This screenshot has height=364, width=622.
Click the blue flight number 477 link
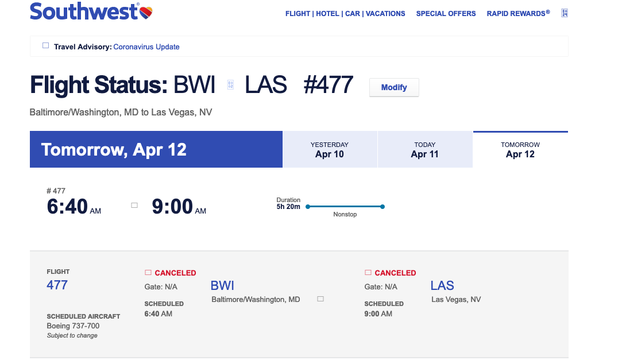tap(57, 285)
